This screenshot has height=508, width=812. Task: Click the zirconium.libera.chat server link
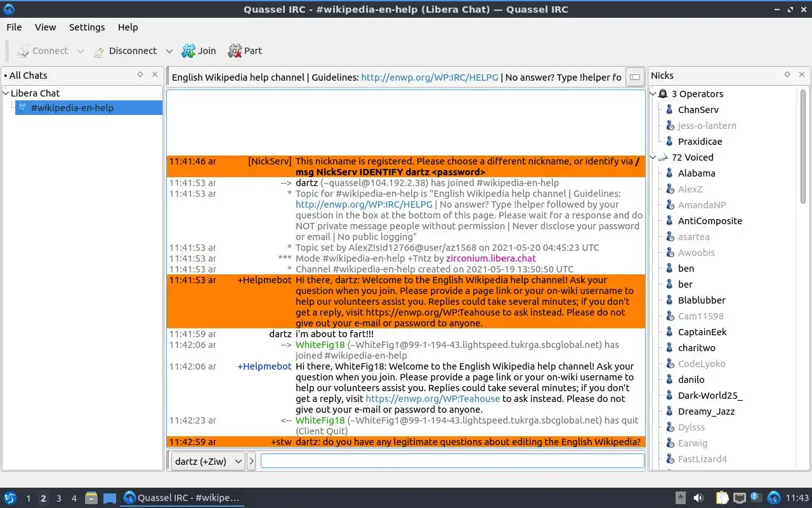[x=490, y=258]
